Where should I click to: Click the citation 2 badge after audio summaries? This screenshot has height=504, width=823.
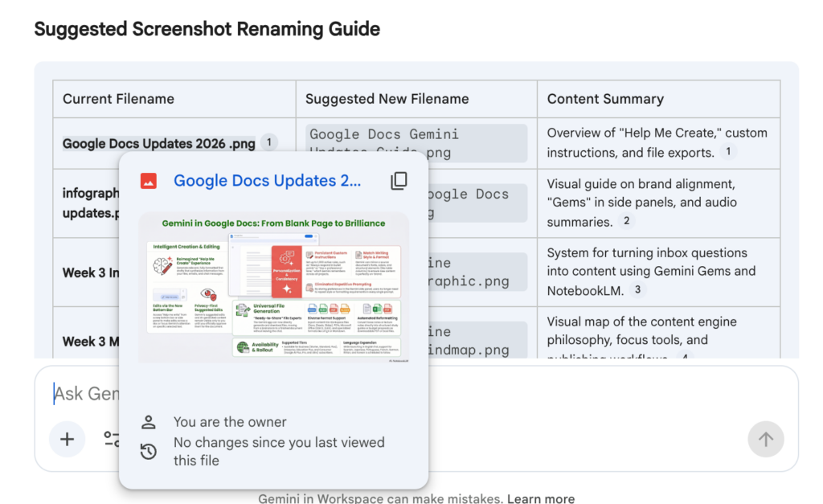pyautogui.click(x=626, y=221)
